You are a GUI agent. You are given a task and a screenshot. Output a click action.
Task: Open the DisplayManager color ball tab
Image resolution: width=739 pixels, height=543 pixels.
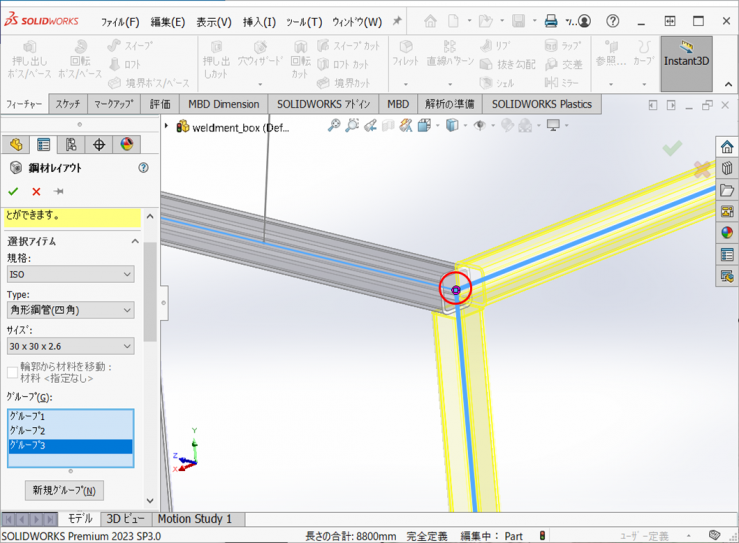126,145
